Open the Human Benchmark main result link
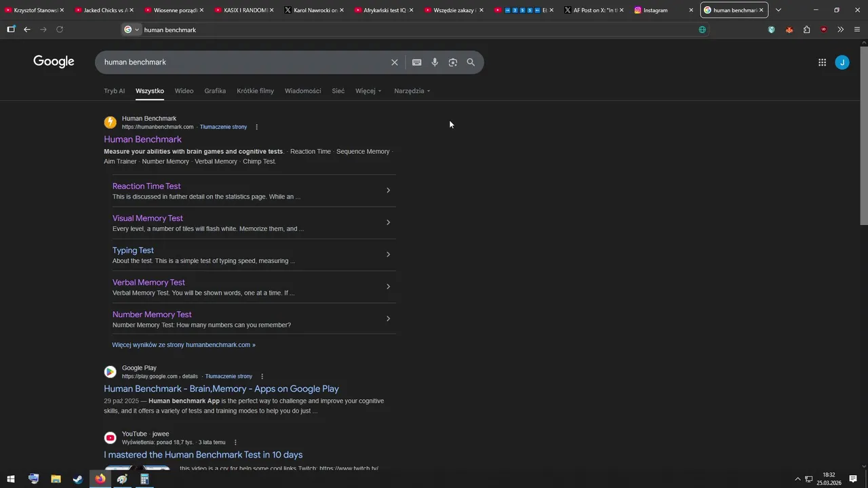 (x=142, y=139)
